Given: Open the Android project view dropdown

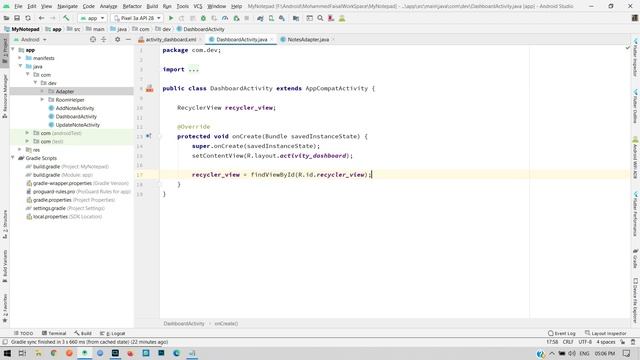Looking at the screenshot, I should 30,40.
